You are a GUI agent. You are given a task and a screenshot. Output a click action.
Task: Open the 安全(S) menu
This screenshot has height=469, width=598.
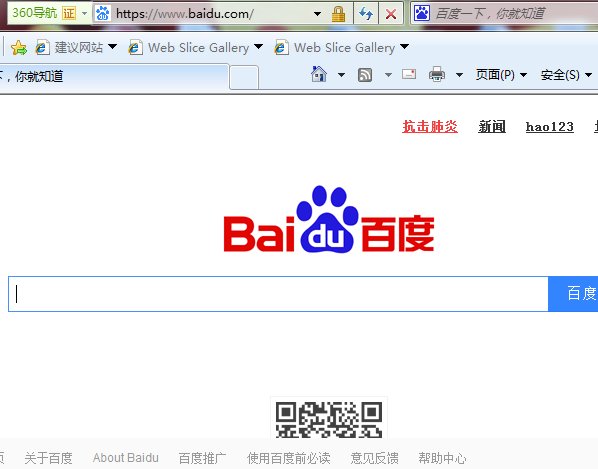point(566,75)
